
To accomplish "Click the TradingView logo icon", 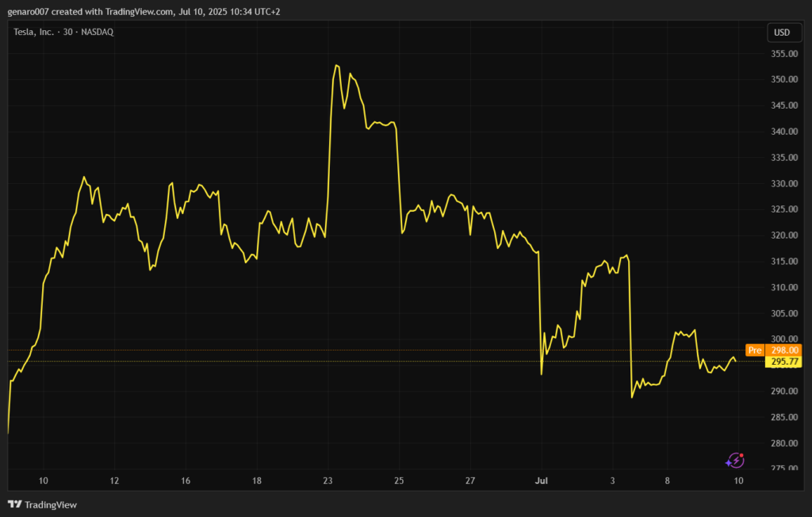I will click(x=14, y=504).
